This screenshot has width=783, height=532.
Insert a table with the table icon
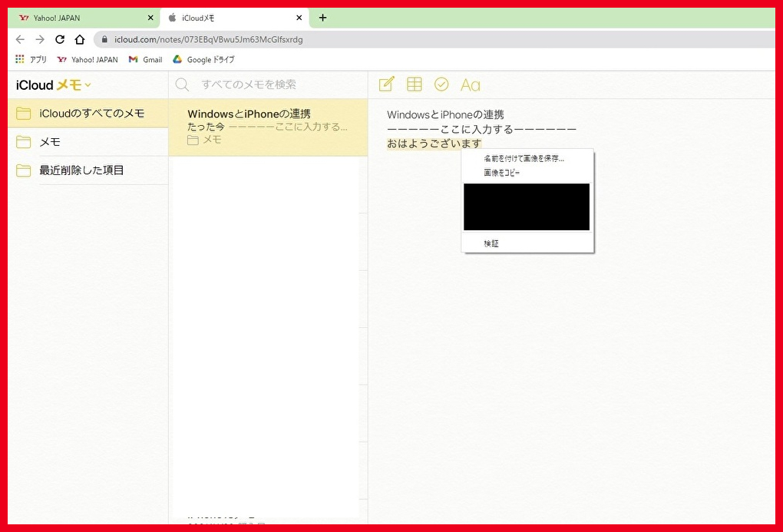point(414,84)
